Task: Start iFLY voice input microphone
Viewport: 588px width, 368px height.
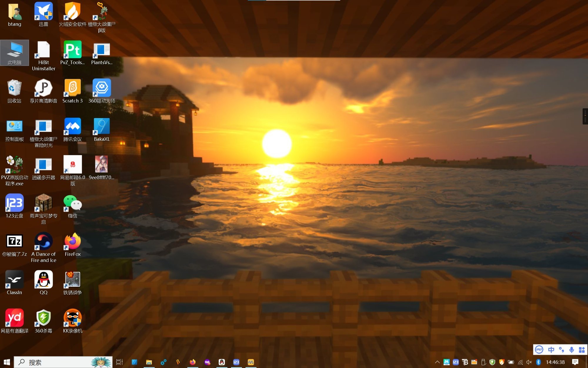Action: click(572, 349)
